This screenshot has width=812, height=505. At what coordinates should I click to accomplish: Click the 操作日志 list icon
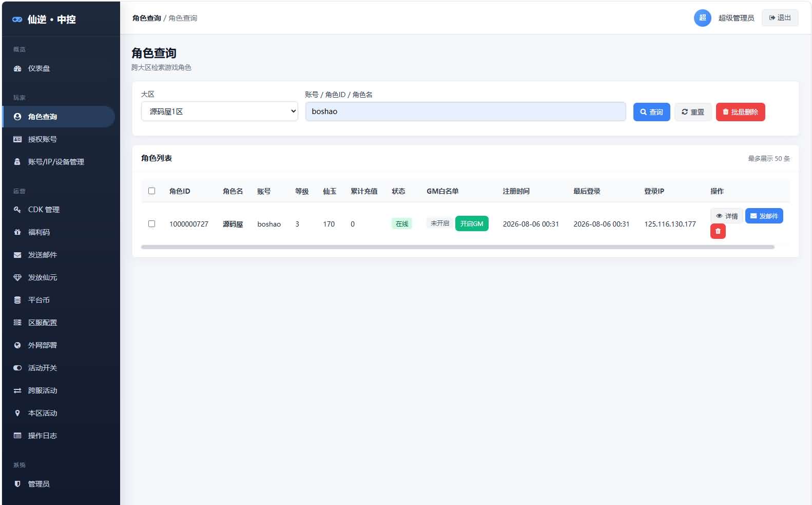[x=17, y=436]
